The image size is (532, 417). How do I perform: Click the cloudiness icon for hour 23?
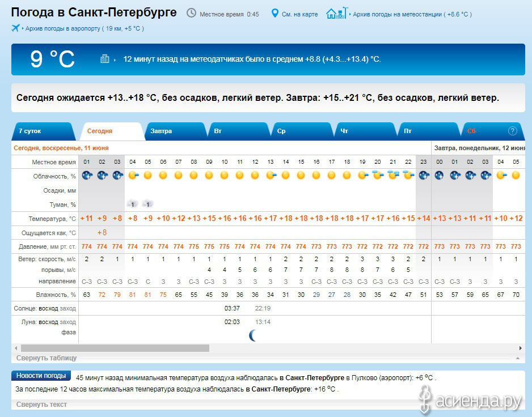tap(423, 176)
